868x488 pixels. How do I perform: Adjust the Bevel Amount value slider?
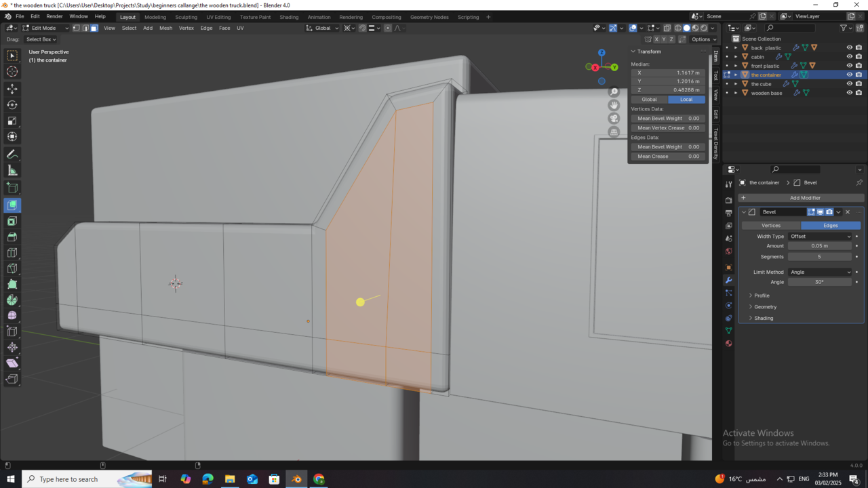pyautogui.click(x=820, y=246)
